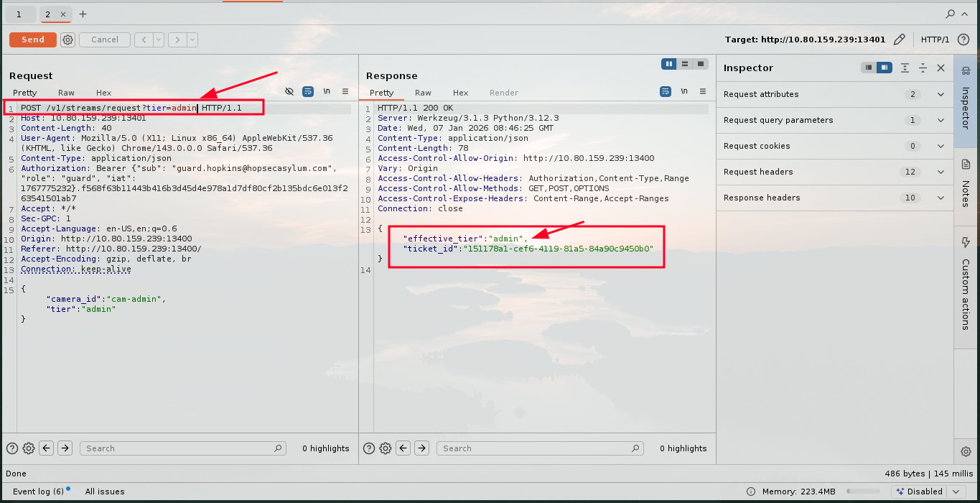Expand Request query parameters section
Screen dimensions: 980x503
941,120
